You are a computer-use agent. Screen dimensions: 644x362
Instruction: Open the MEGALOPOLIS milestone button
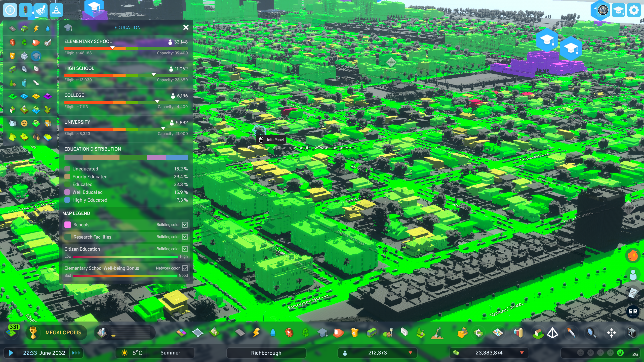[56, 332]
